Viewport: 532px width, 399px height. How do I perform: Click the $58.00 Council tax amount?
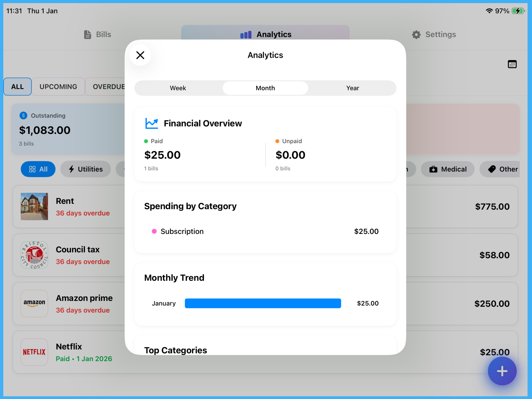pyautogui.click(x=494, y=255)
